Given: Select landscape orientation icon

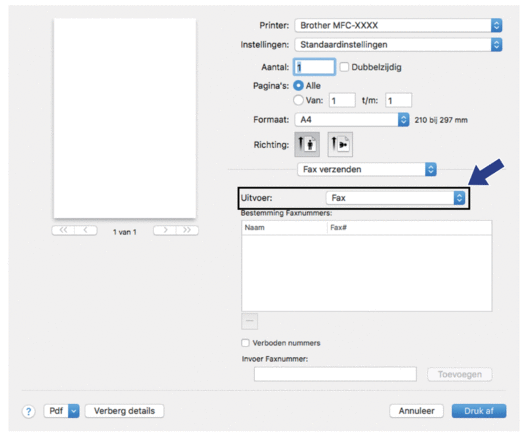Looking at the screenshot, I should [340, 144].
